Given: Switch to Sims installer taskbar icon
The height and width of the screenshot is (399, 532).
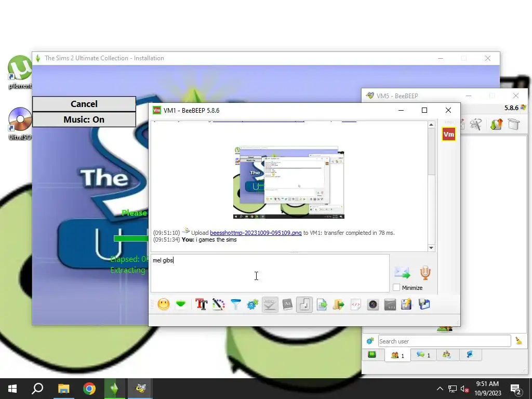Looking at the screenshot, I should (x=114, y=389).
